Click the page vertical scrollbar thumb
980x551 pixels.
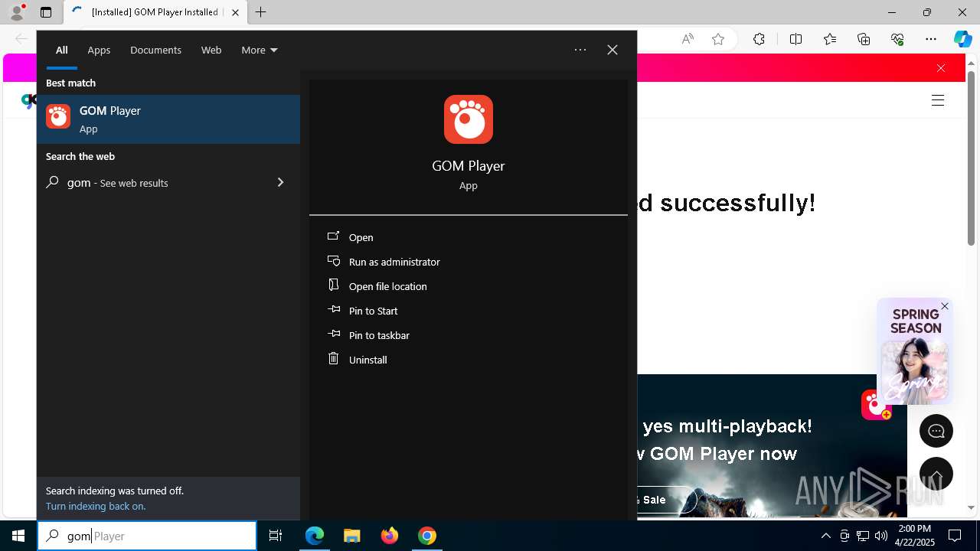(x=972, y=158)
